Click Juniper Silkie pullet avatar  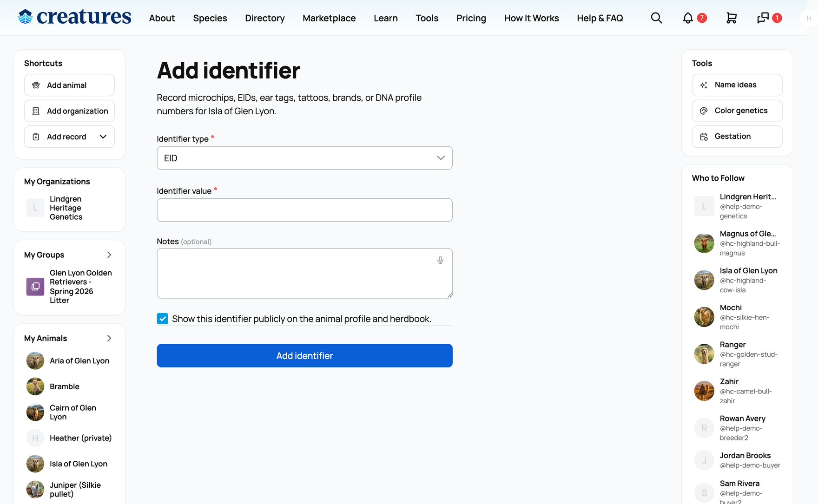pos(35,489)
